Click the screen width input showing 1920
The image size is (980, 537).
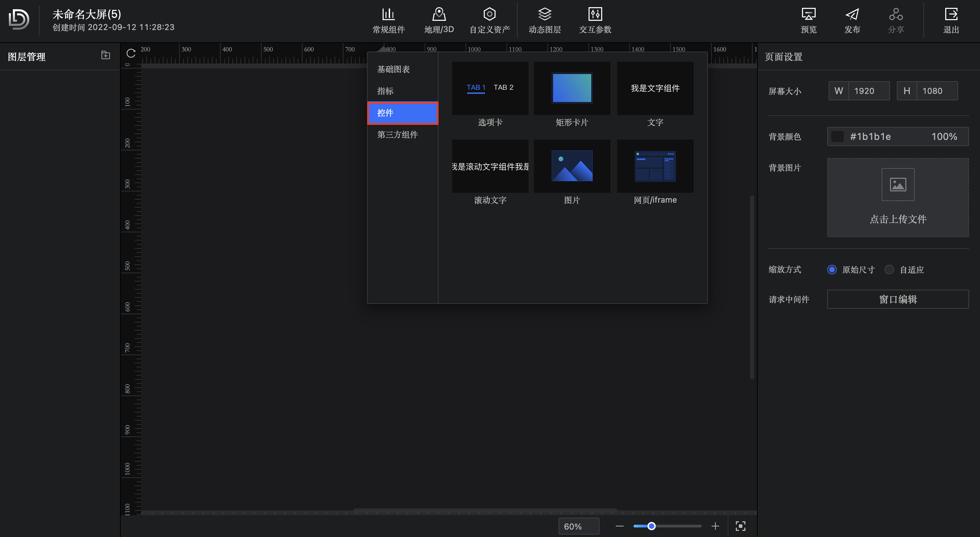click(x=869, y=90)
